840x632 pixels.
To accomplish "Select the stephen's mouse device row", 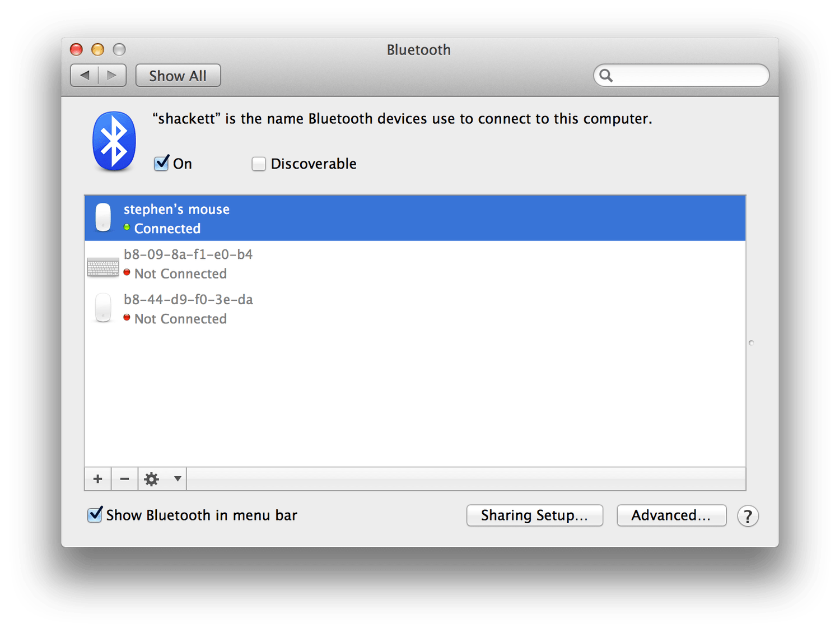I will [414, 219].
